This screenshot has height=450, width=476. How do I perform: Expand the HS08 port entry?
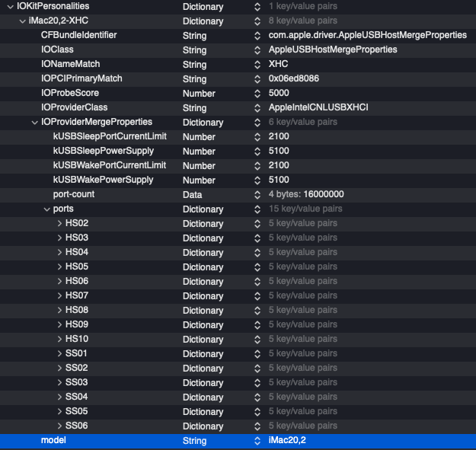click(59, 310)
